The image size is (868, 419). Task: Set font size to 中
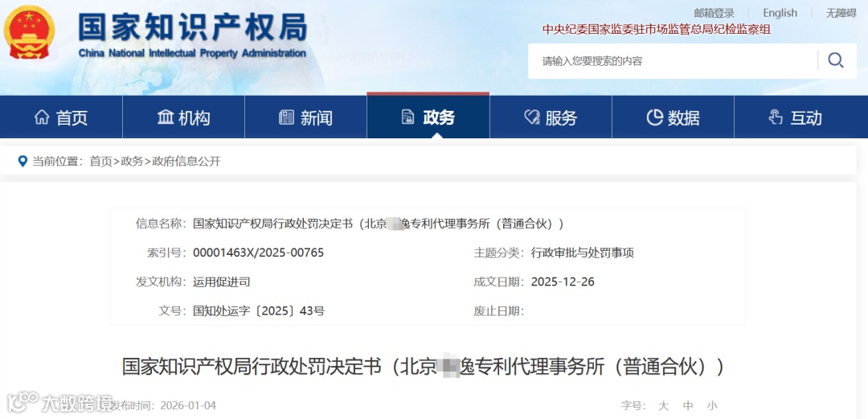click(x=688, y=405)
